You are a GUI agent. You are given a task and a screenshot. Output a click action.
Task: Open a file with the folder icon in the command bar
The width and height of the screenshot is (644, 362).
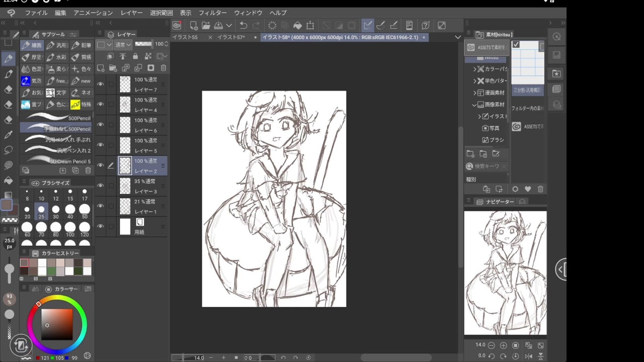pyautogui.click(x=206, y=25)
